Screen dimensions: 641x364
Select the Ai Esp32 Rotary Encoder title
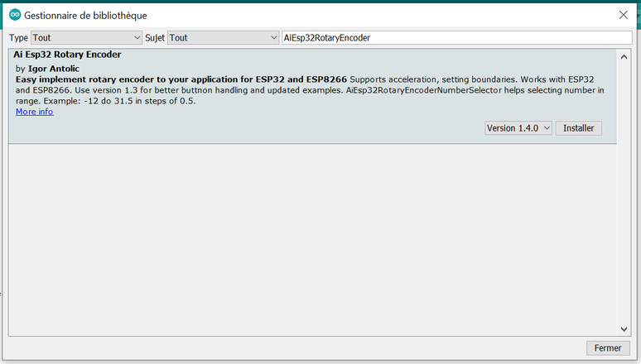click(67, 55)
